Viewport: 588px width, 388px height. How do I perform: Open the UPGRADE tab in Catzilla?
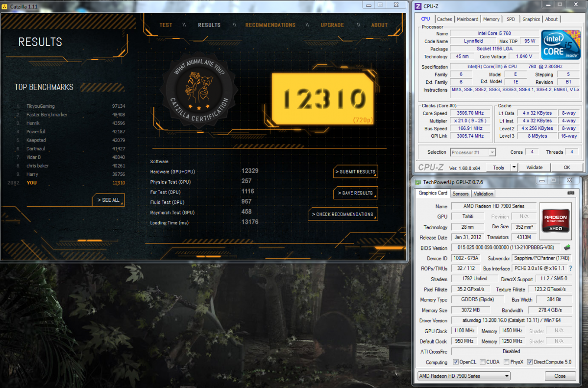332,25
